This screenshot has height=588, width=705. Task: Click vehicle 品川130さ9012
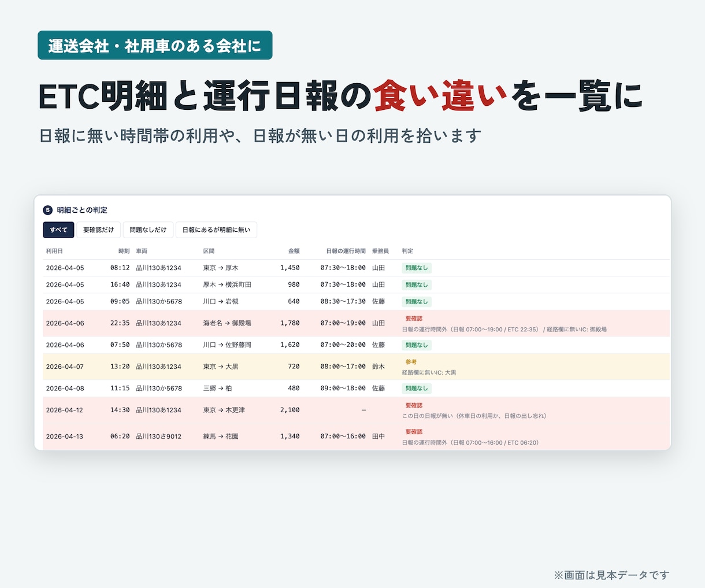(x=159, y=437)
